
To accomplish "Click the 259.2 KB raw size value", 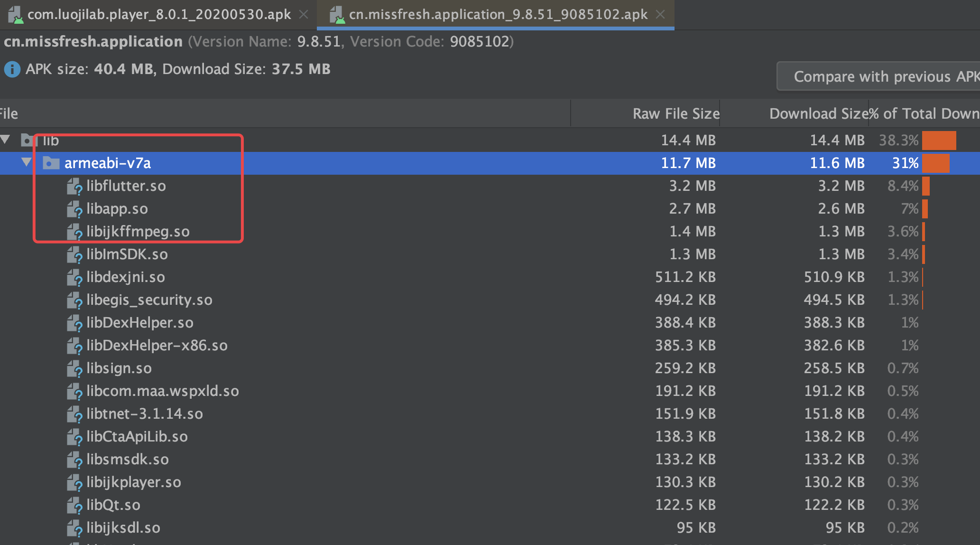I will click(x=685, y=368).
